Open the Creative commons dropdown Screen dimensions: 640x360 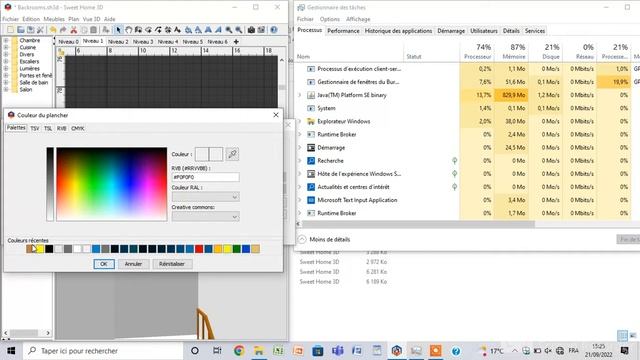click(x=206, y=217)
